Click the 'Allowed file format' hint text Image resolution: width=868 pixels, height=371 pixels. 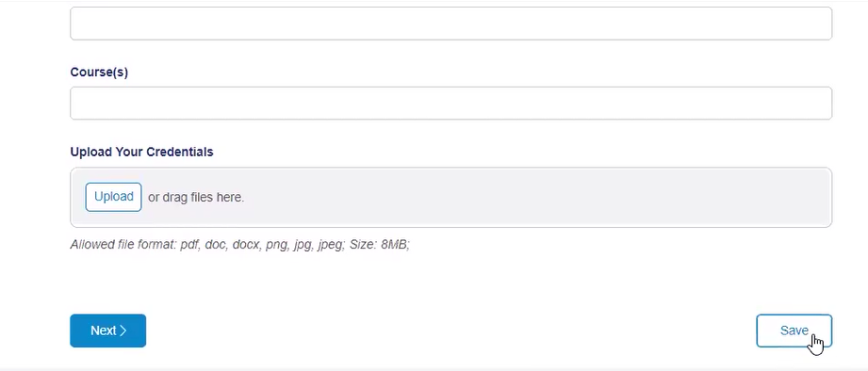[239, 245]
